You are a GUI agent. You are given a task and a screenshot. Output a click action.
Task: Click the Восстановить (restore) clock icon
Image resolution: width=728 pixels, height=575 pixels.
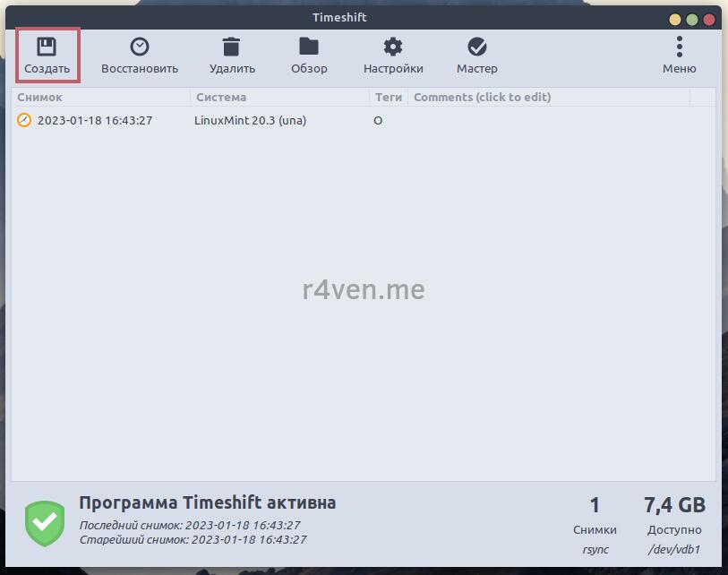click(139, 47)
